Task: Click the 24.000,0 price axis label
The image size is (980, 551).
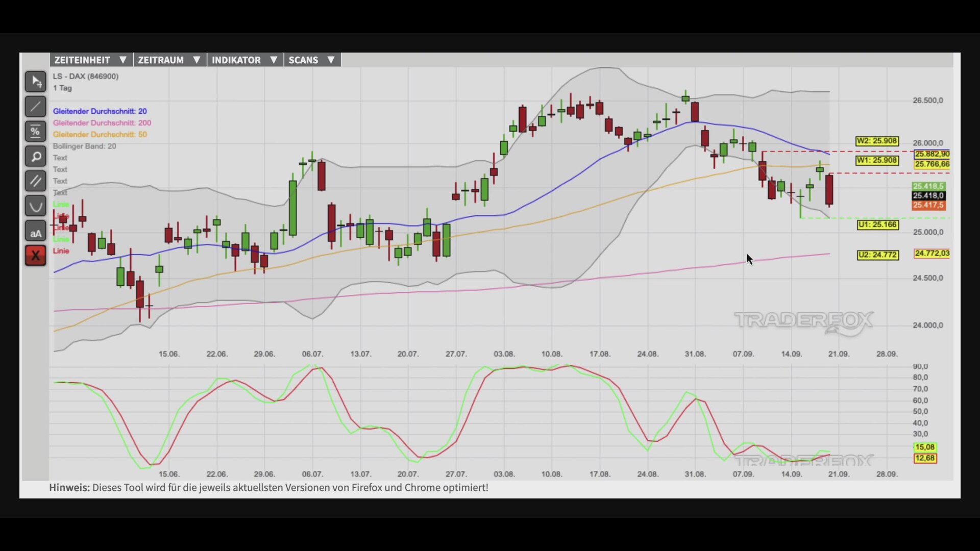Action: pyautogui.click(x=928, y=325)
